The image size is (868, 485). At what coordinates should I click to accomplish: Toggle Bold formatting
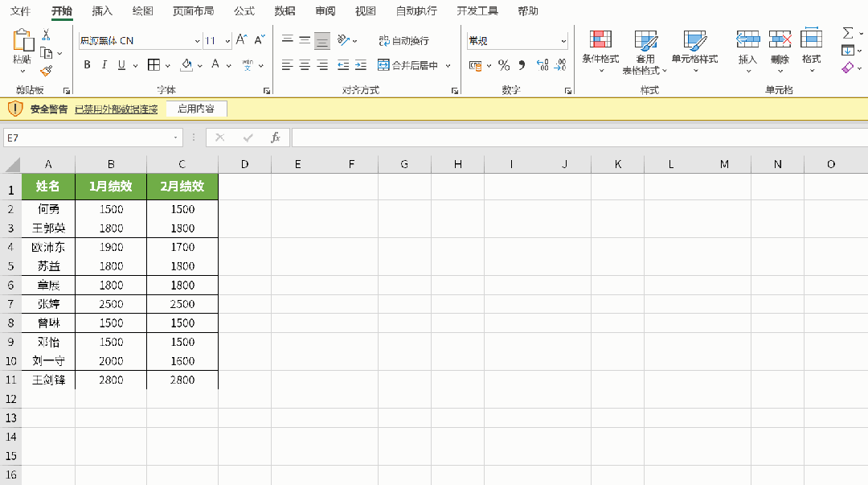87,65
